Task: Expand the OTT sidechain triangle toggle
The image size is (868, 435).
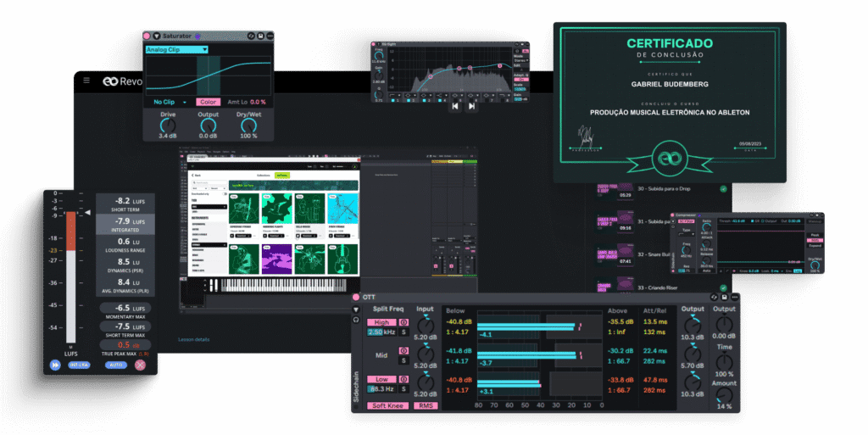Action: coord(356,309)
